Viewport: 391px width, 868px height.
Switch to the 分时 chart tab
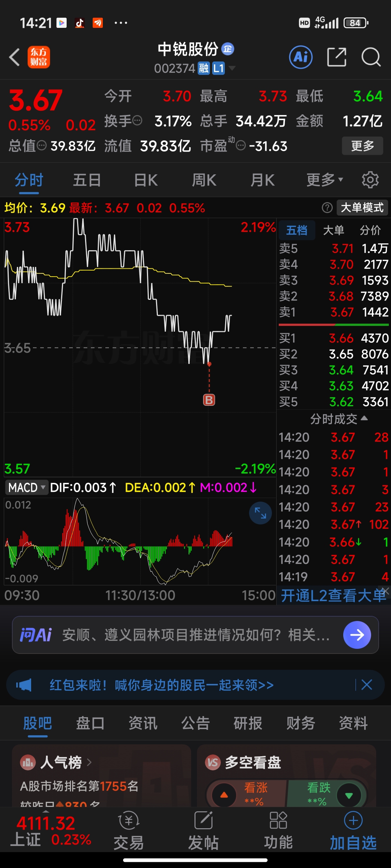click(29, 180)
